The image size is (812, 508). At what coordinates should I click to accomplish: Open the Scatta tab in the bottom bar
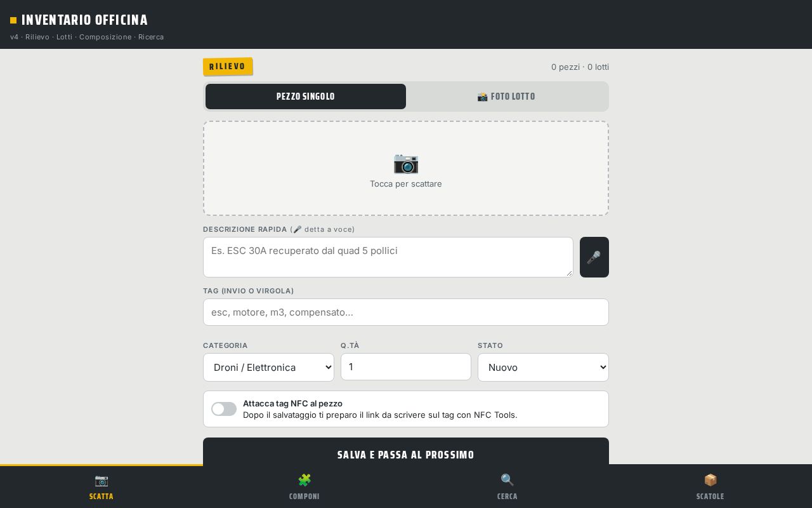[101, 487]
